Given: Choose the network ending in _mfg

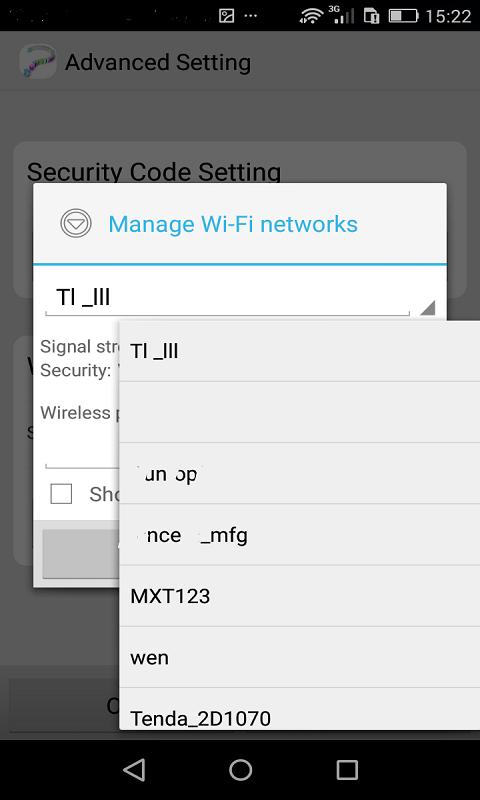Looking at the screenshot, I should pyautogui.click(x=299, y=535).
